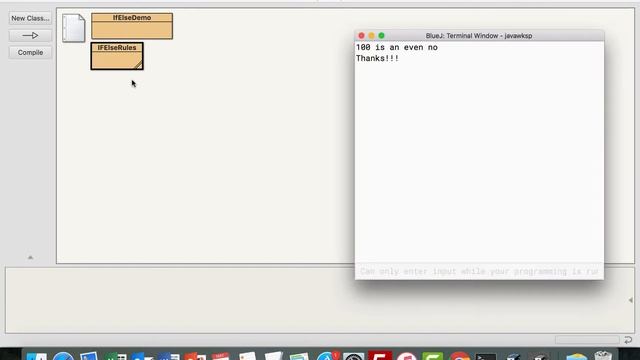Open the App Store icon in Dock
Screen dimensions: 640x360
click(328, 356)
